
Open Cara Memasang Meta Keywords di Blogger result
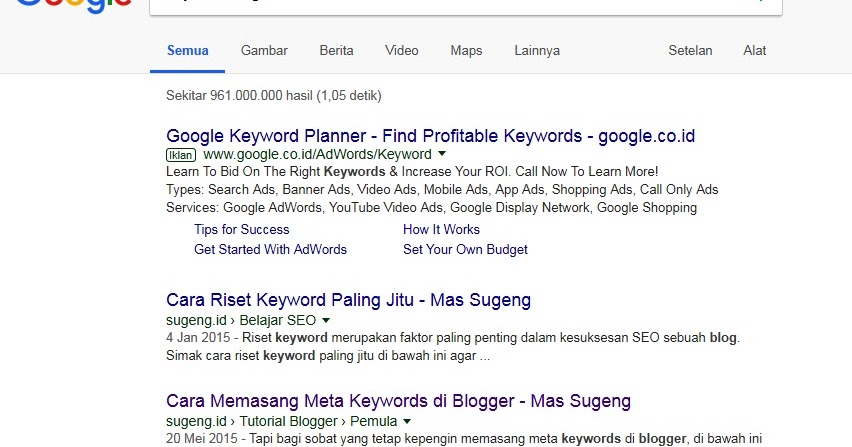[398, 402]
